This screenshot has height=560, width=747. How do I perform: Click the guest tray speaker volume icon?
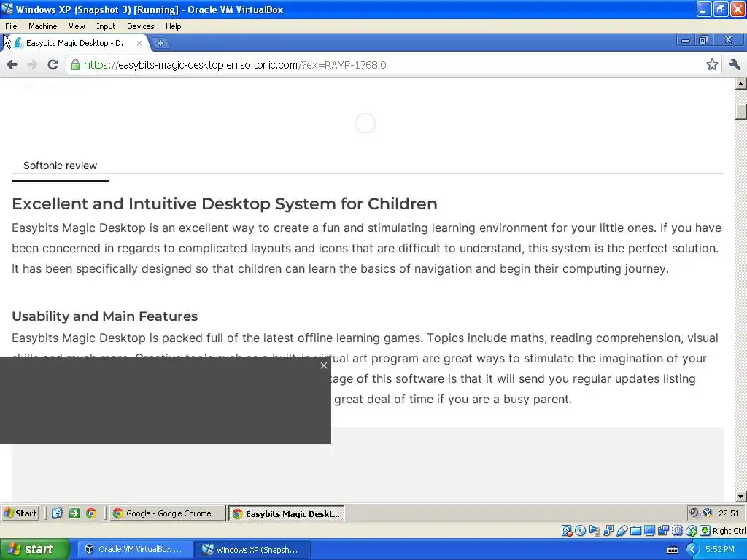click(694, 513)
